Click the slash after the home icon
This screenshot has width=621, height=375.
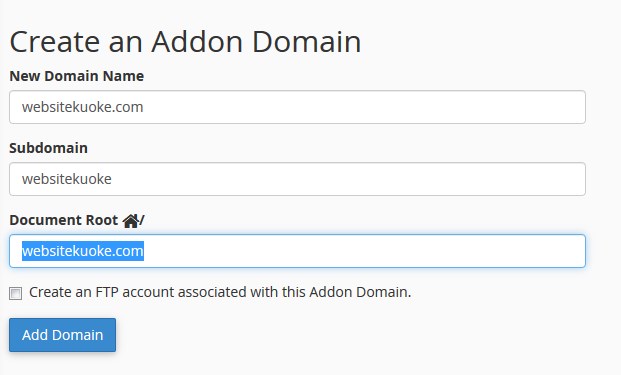pos(142,220)
